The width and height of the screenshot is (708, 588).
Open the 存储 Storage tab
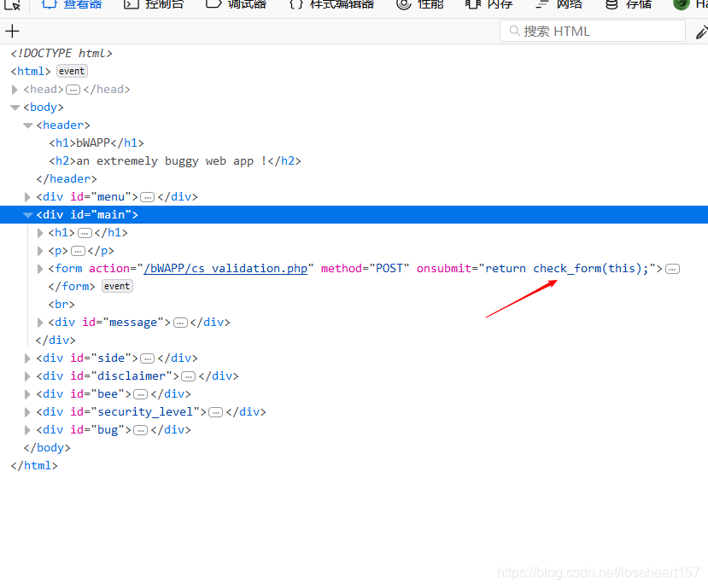(629, 4)
